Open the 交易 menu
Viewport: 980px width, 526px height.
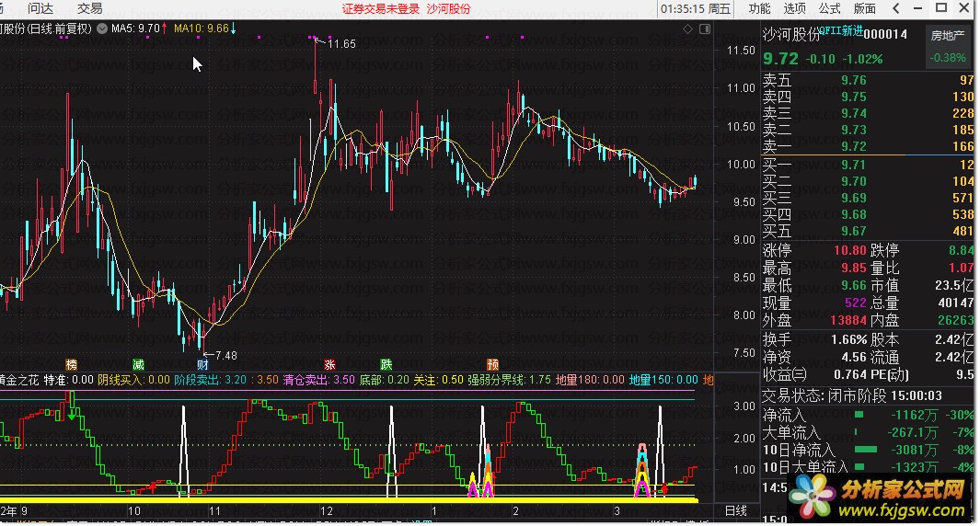point(89,8)
